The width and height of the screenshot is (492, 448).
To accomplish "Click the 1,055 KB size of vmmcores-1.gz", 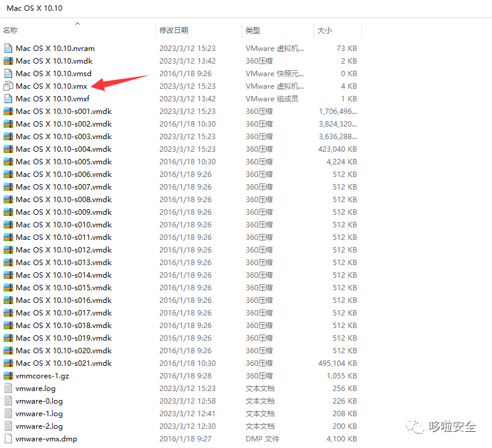I will tap(342, 376).
